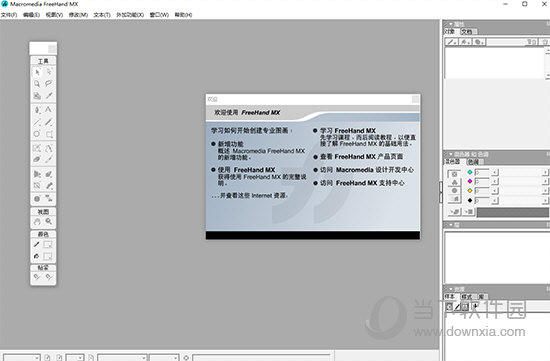The width and height of the screenshot is (550, 361).
Task: Open the 文件(F) menu
Action: click(9, 15)
